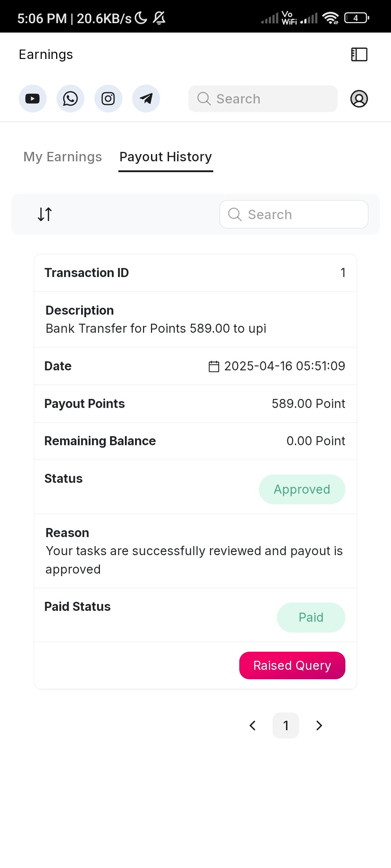Switch to the My Earnings tab
This screenshot has width=391, height=868.
coord(63,157)
